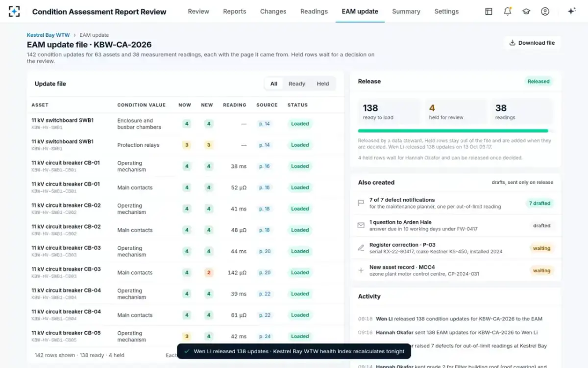Click new grade 2 for CB-03 Main contacts

click(x=209, y=273)
